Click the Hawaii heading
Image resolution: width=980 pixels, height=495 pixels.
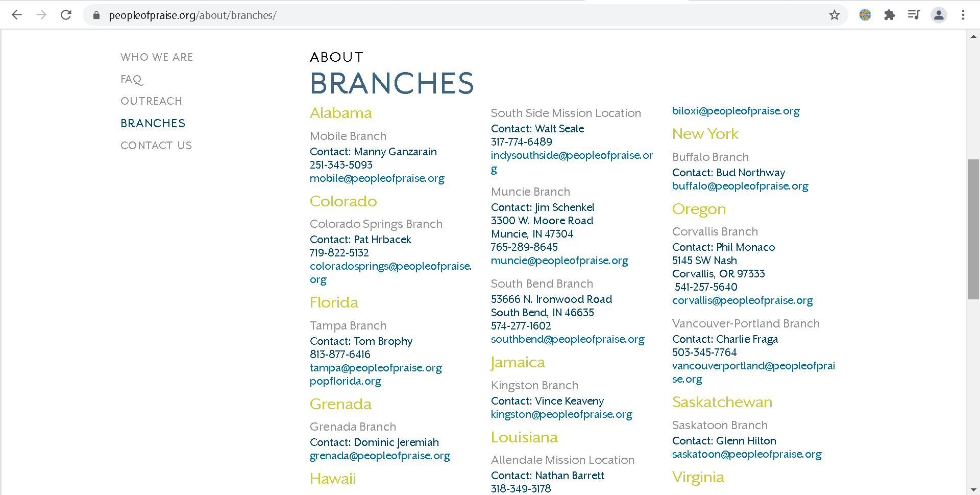(333, 479)
